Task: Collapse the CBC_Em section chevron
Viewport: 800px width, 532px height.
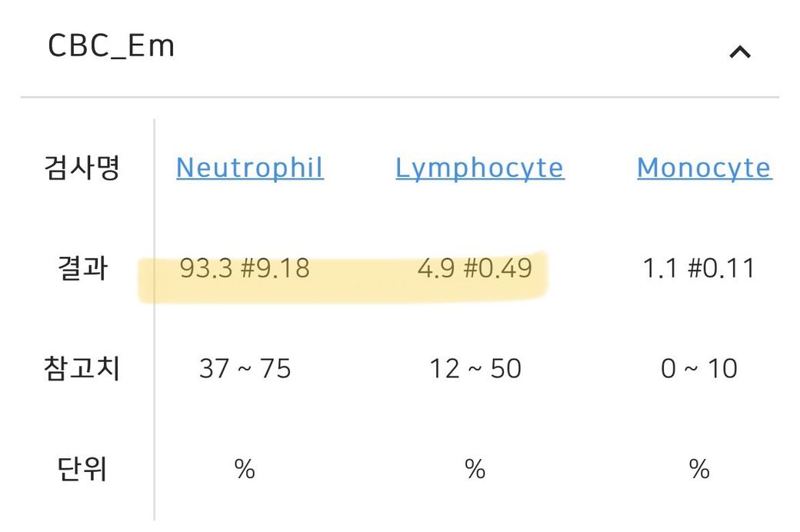Action: coord(739,52)
